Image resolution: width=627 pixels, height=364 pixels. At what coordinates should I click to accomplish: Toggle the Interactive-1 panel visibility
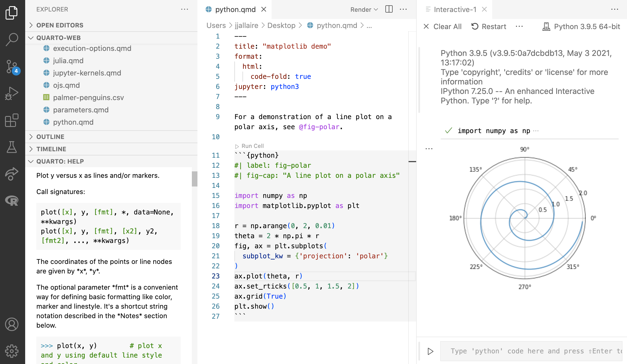[x=485, y=9]
